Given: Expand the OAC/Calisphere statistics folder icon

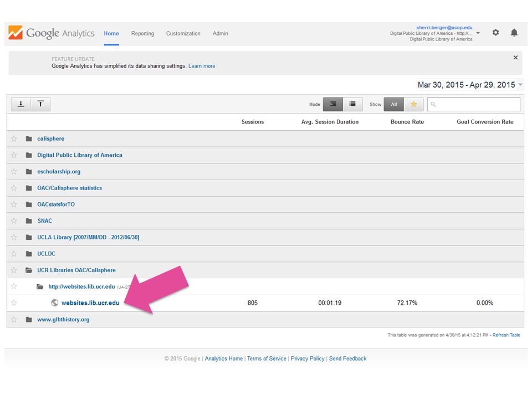Looking at the screenshot, I should coord(29,188).
